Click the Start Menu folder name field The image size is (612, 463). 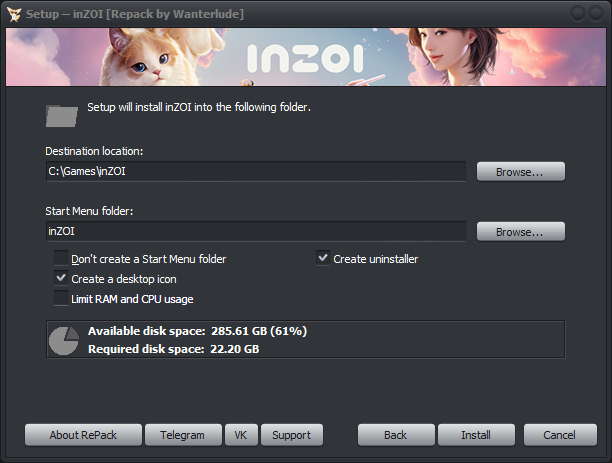(x=256, y=232)
